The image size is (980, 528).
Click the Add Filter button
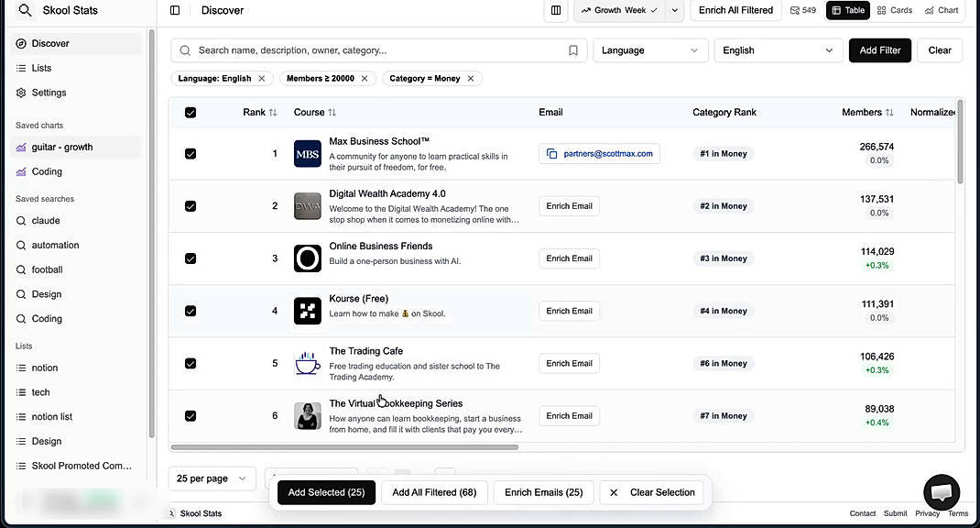click(x=880, y=50)
